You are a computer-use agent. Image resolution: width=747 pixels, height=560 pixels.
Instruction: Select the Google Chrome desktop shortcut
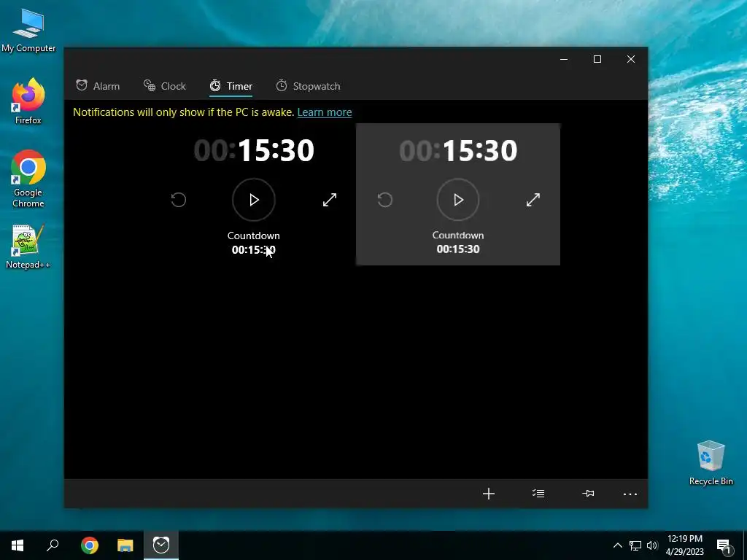(28, 179)
